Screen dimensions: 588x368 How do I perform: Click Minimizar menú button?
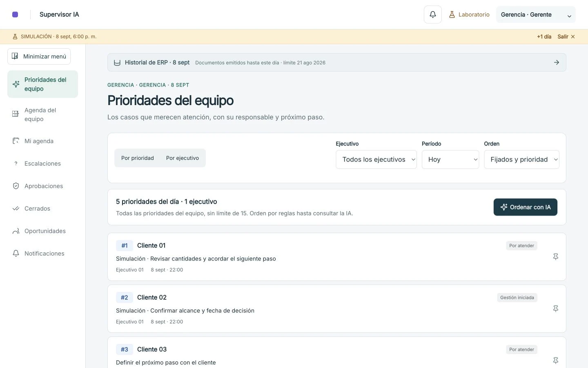click(x=39, y=56)
